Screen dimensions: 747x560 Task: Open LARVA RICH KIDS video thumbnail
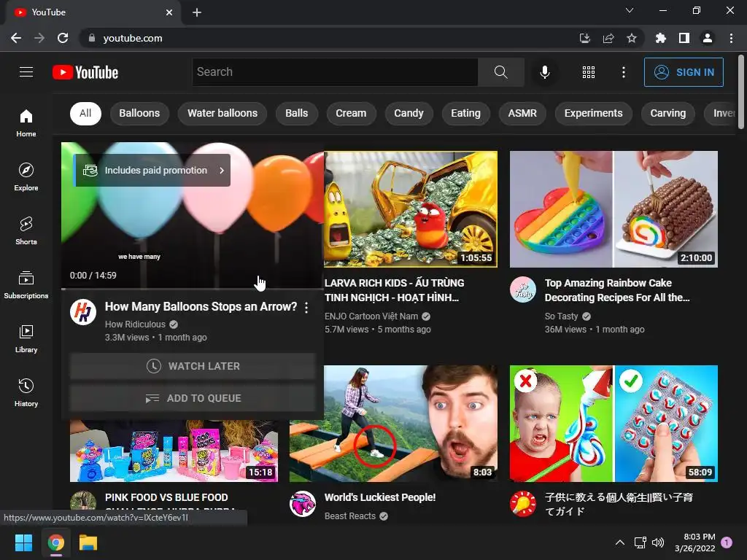(x=411, y=209)
